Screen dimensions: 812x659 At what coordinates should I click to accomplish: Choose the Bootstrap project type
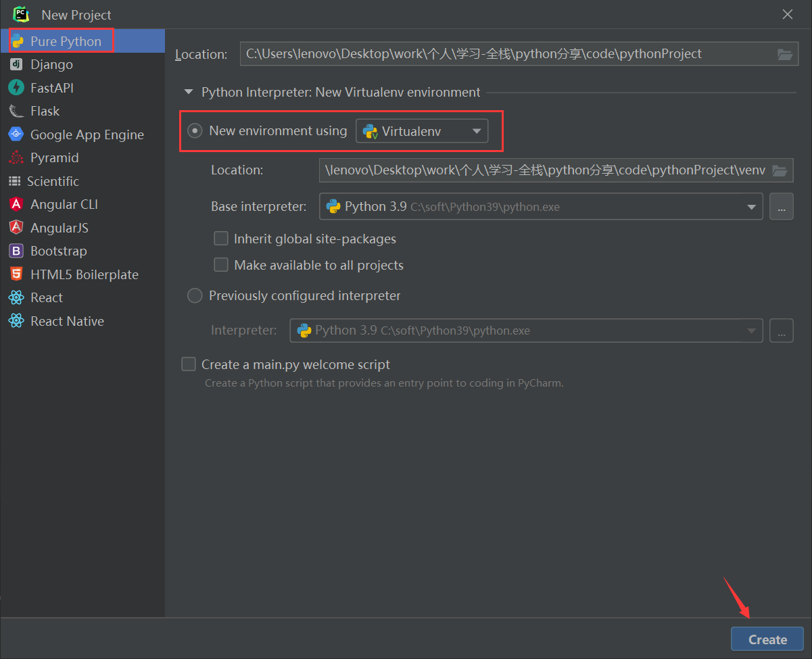click(82, 251)
